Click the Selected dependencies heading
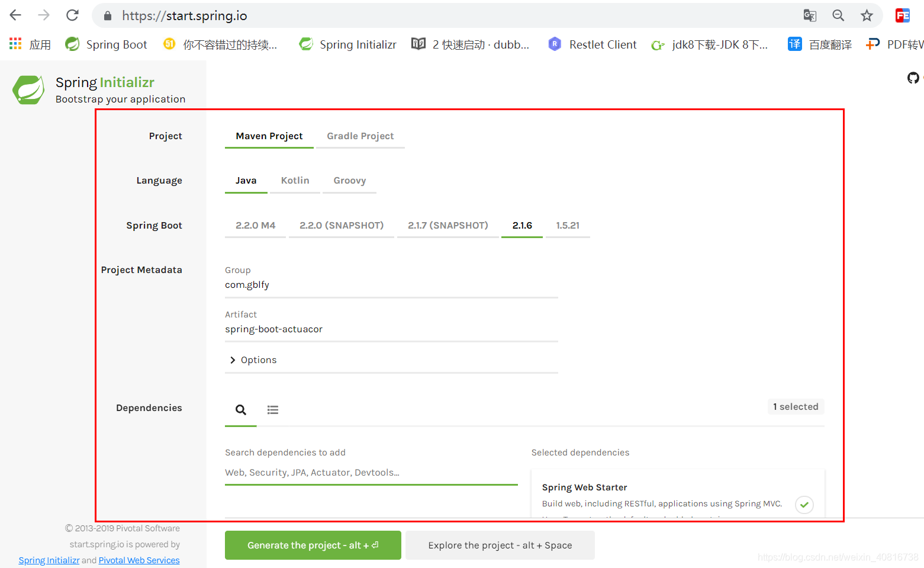This screenshot has width=924, height=568. point(580,453)
